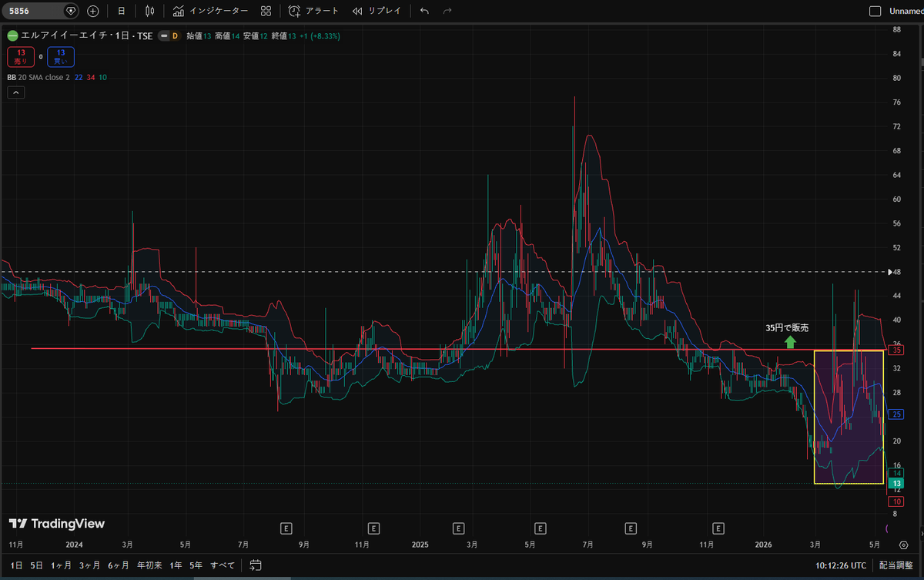Image resolution: width=924 pixels, height=580 pixels.
Task: Collapse the indicator legend with chevron button
Action: pyautogui.click(x=16, y=92)
